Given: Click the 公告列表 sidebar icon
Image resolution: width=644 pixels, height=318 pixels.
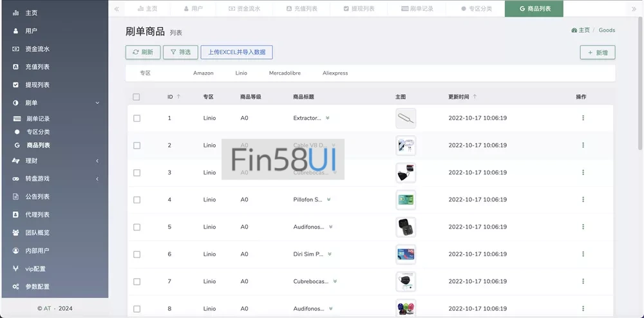Looking at the screenshot, I should (15, 196).
